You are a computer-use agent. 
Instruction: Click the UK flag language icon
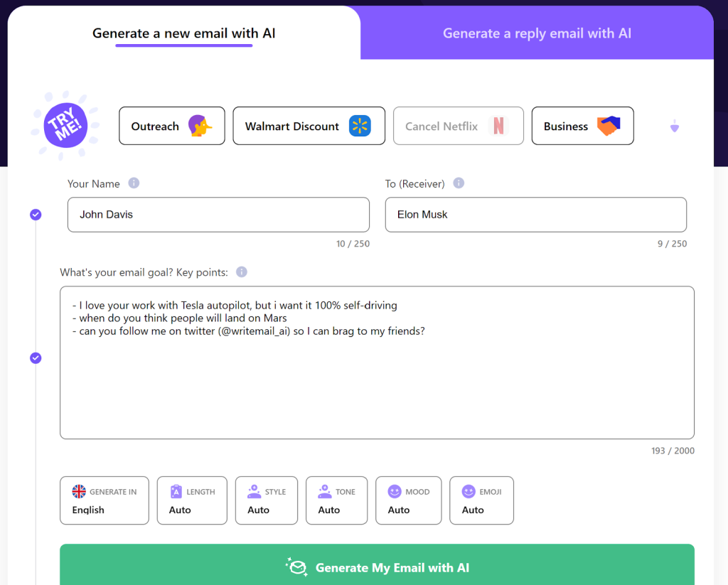click(x=79, y=491)
